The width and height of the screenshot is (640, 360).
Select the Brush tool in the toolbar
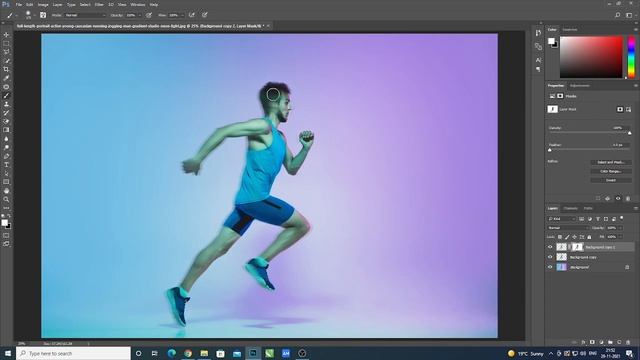click(6, 96)
